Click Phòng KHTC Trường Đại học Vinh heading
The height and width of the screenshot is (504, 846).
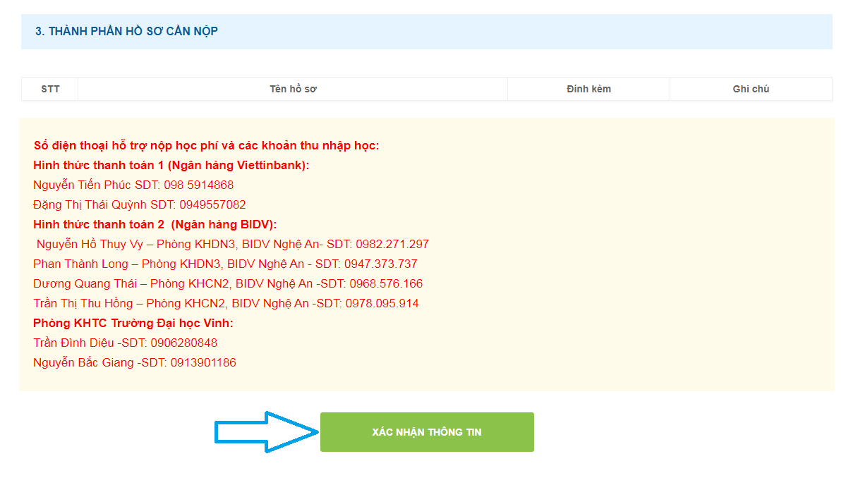click(x=133, y=324)
